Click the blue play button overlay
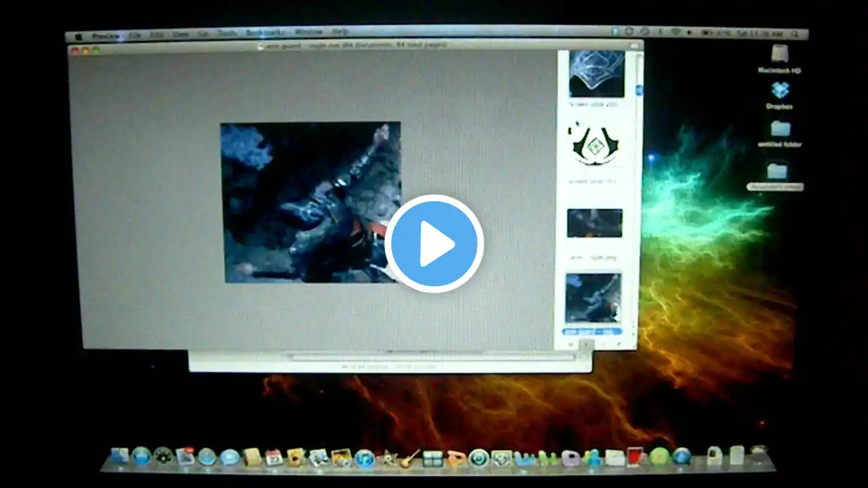Viewport: 868px width, 488px height. point(434,244)
